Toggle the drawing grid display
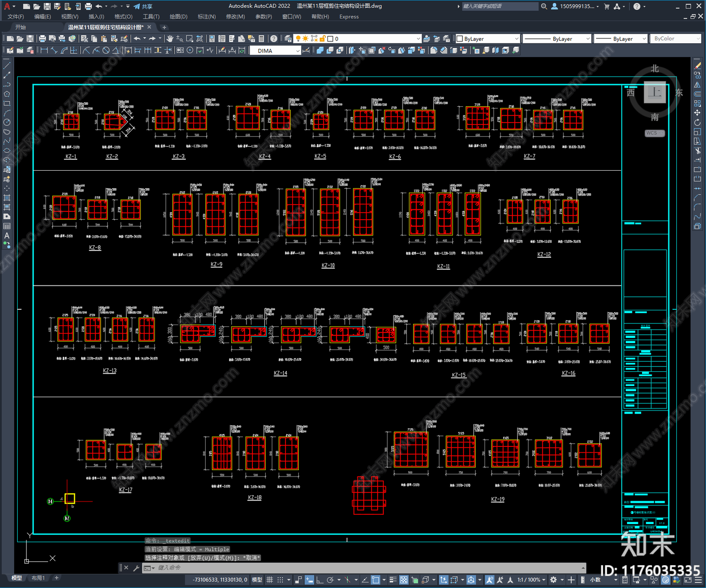Image resolution: width=706 pixels, height=588 pixels. 270,580
